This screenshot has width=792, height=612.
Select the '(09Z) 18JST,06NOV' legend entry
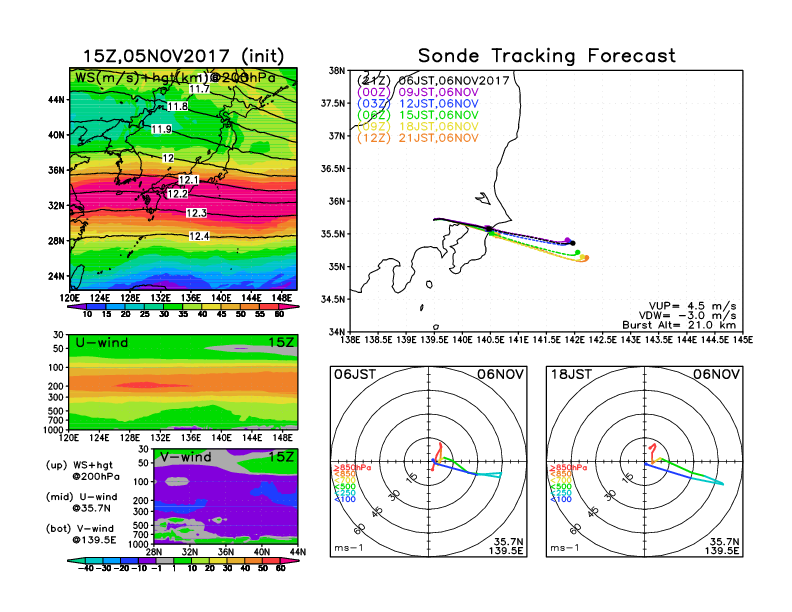click(x=418, y=126)
